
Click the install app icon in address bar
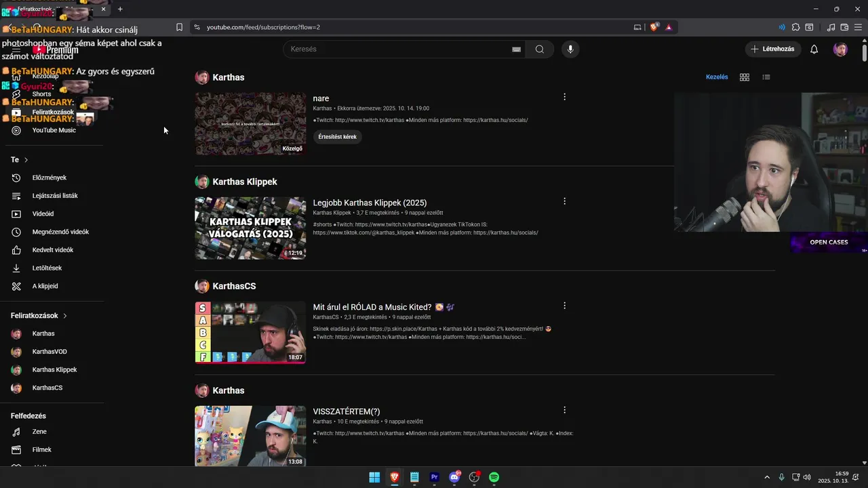(637, 27)
